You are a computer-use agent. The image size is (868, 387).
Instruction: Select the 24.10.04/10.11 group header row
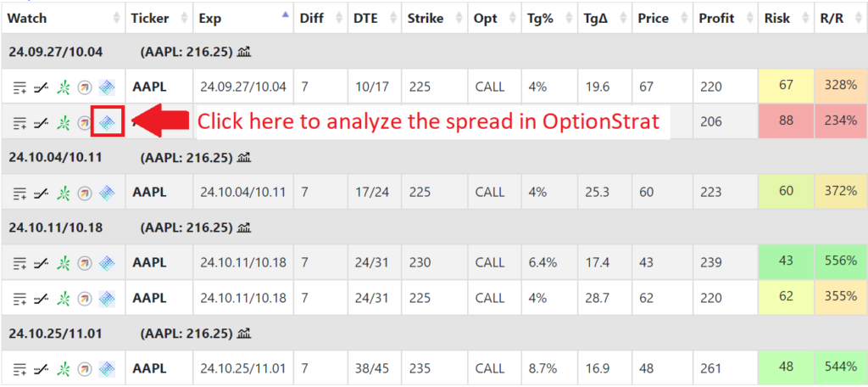(x=434, y=158)
